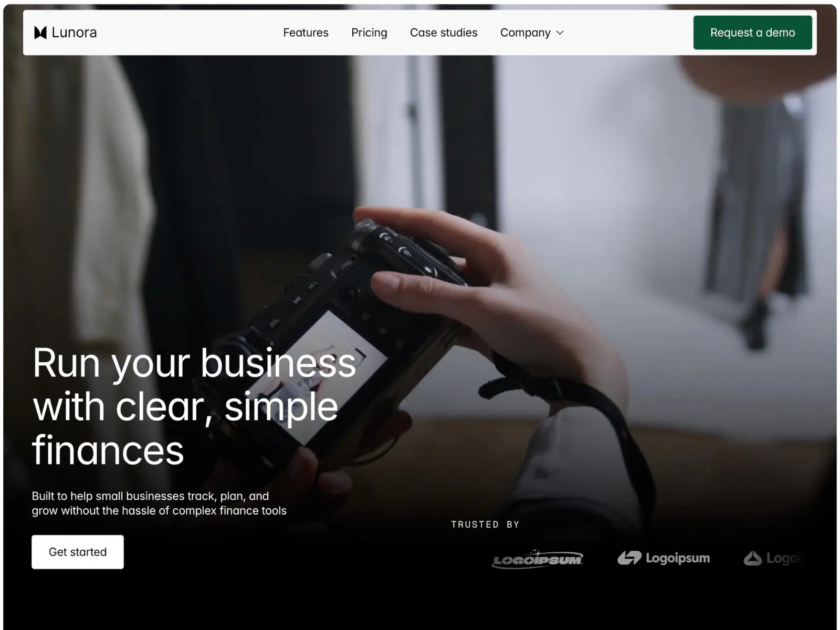Go to the Pricing page
The image size is (840, 630).
(369, 33)
